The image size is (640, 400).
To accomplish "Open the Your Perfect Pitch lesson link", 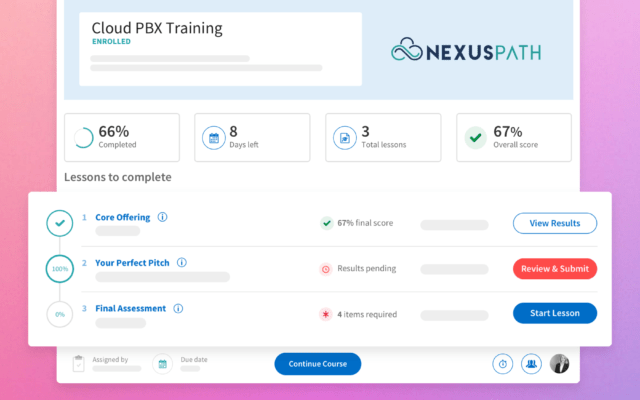I will (132, 263).
